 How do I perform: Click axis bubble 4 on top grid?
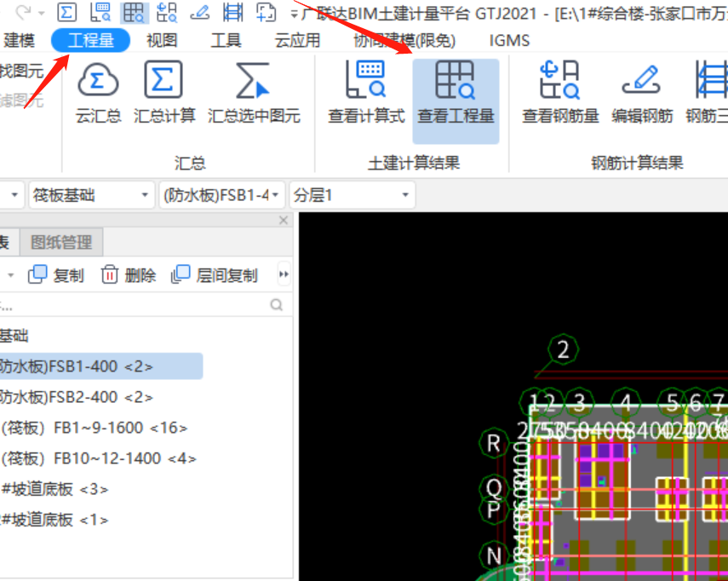(626, 402)
